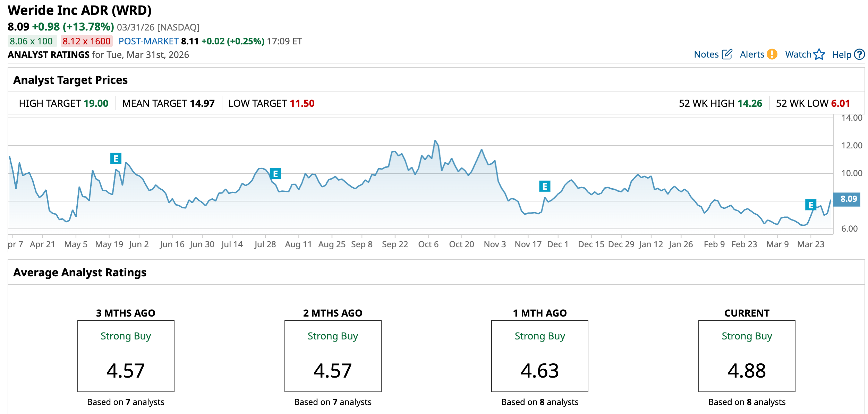Click the earnings E marker near May 19
The height and width of the screenshot is (414, 868).
click(x=116, y=158)
